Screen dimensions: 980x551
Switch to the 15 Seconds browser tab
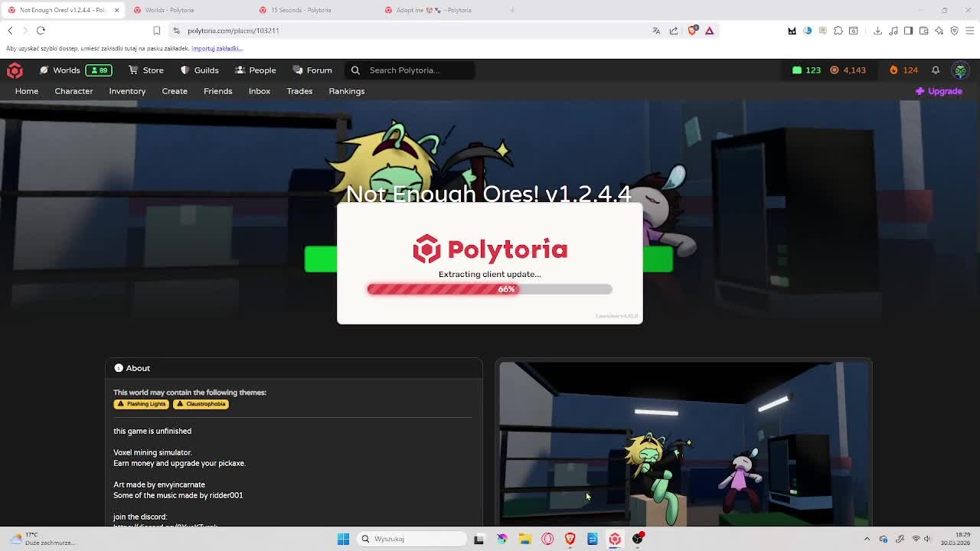coord(301,10)
